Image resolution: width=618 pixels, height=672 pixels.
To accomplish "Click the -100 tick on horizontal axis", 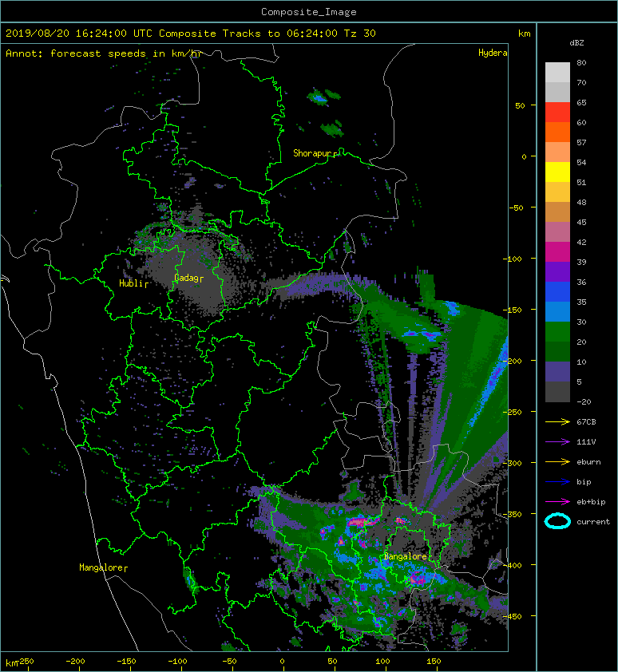I will 177,662.
